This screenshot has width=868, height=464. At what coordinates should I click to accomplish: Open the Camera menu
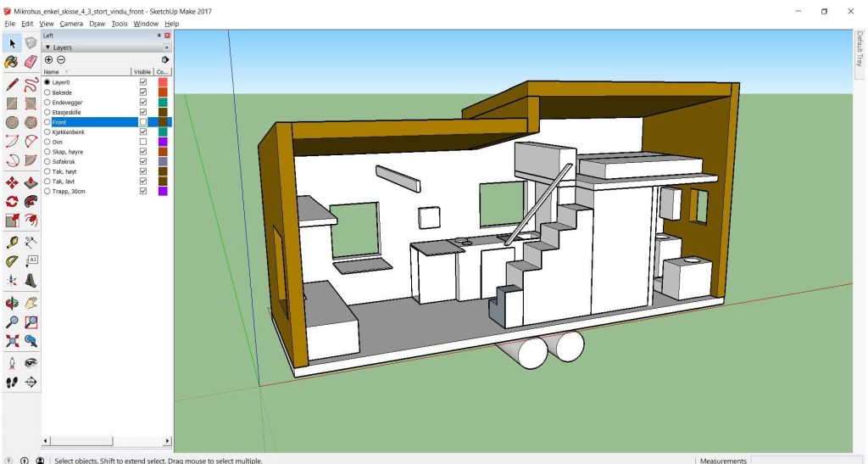[71, 24]
